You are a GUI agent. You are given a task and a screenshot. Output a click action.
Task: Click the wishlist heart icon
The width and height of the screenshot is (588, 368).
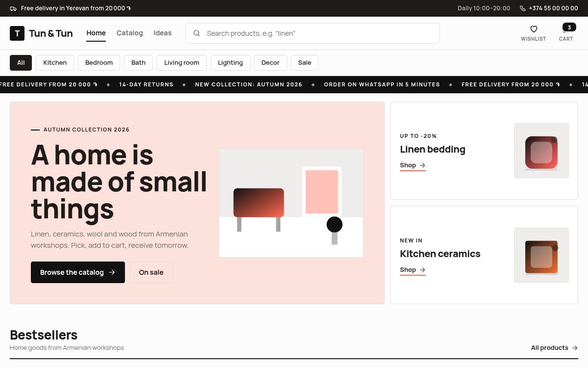534,29
